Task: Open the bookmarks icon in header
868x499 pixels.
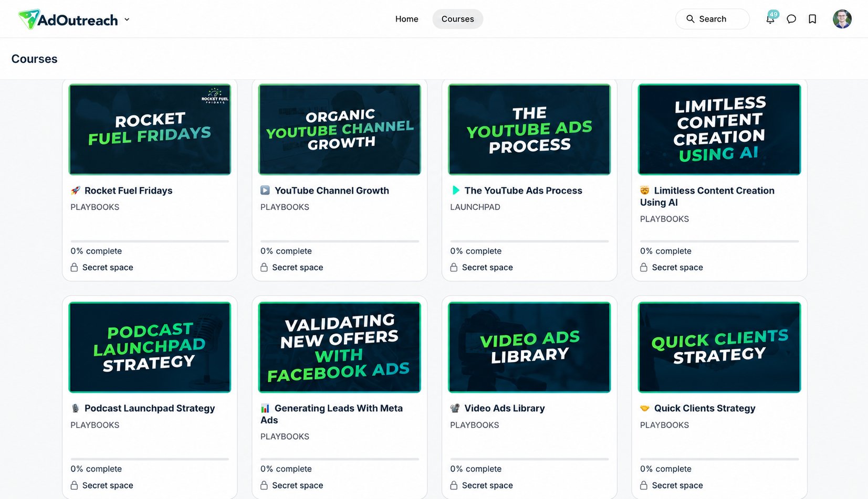Action: click(x=812, y=19)
